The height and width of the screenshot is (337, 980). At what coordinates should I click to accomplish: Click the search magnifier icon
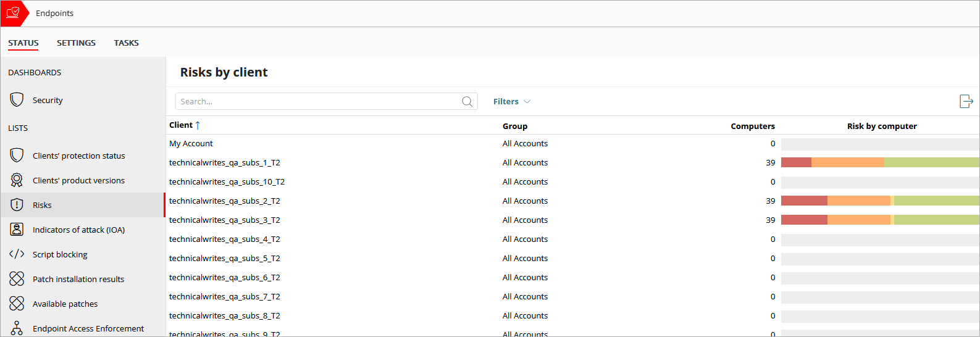pyautogui.click(x=467, y=101)
